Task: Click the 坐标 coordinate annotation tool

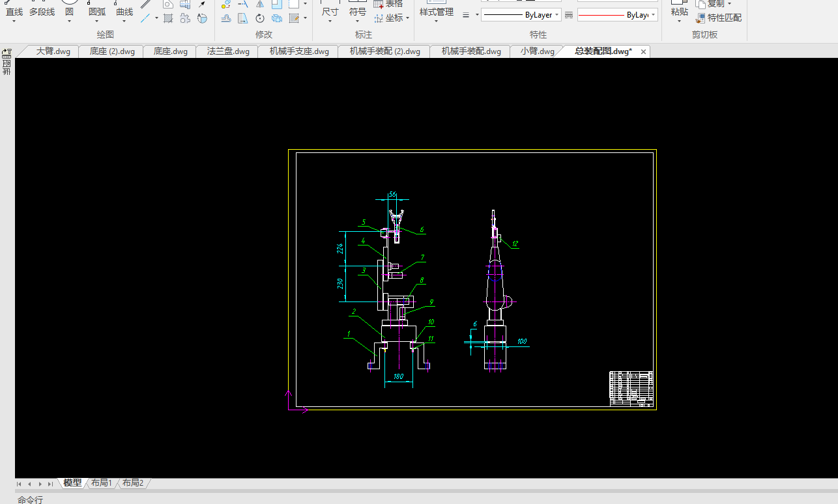Action: 392,18
